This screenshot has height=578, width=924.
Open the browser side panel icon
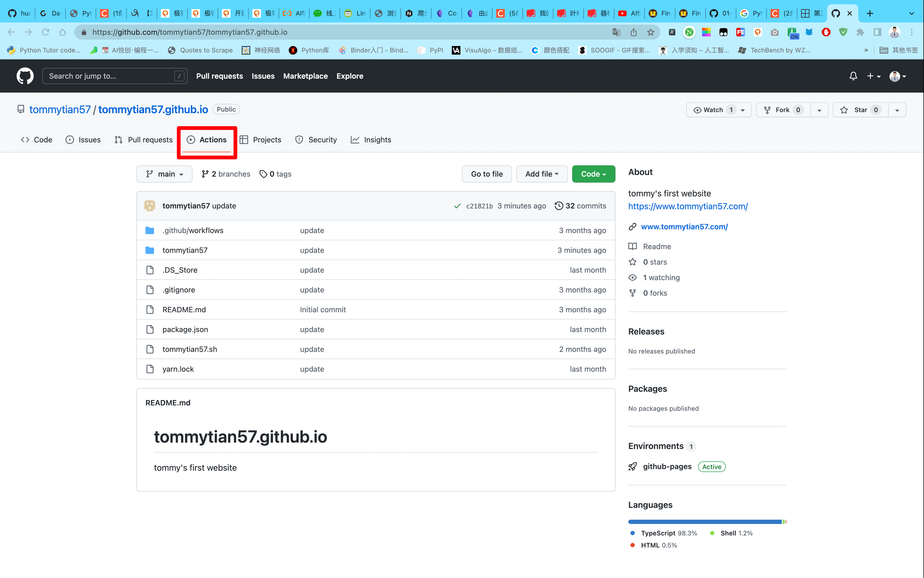tap(877, 32)
